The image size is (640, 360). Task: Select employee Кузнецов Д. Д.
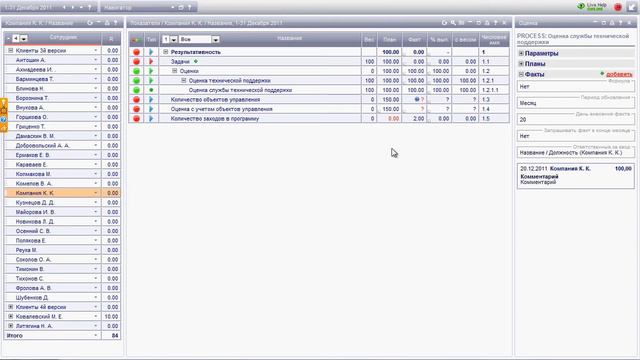tap(35, 202)
